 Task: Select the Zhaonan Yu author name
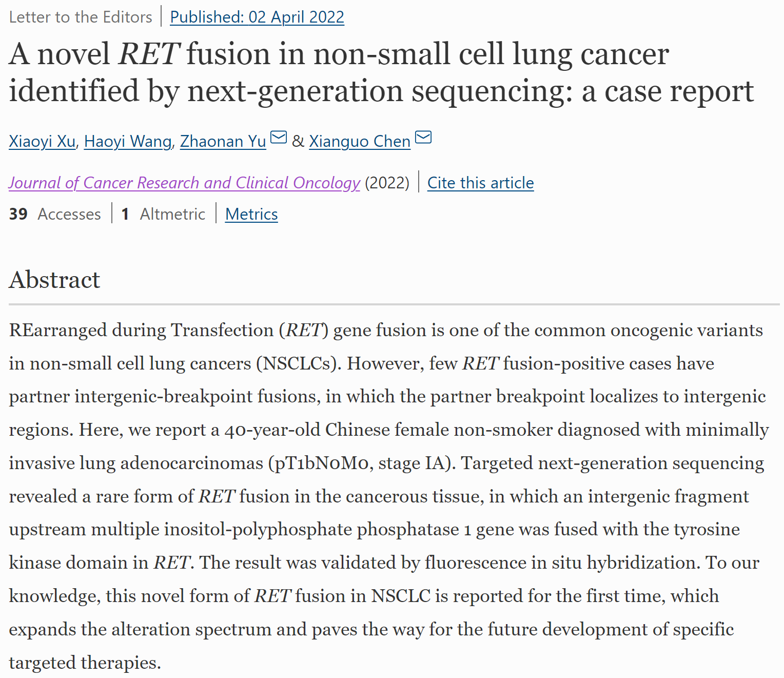[x=223, y=141]
